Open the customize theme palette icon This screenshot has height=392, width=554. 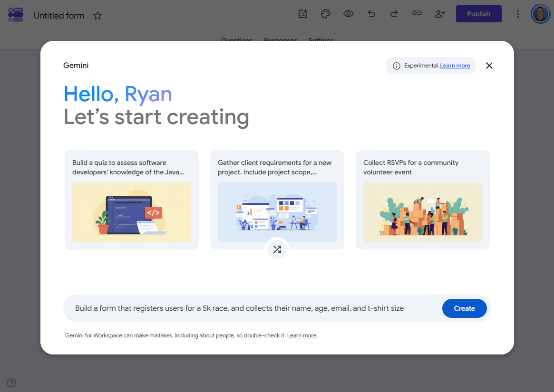[x=326, y=14]
